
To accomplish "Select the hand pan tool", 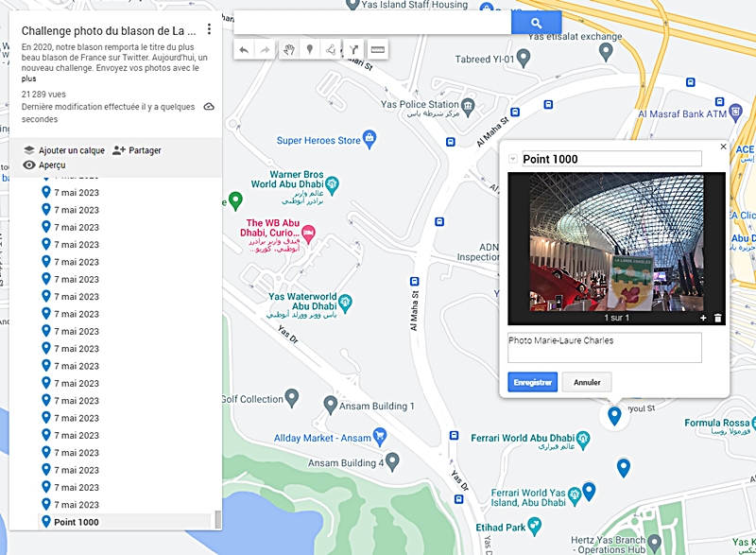I will click(x=288, y=49).
